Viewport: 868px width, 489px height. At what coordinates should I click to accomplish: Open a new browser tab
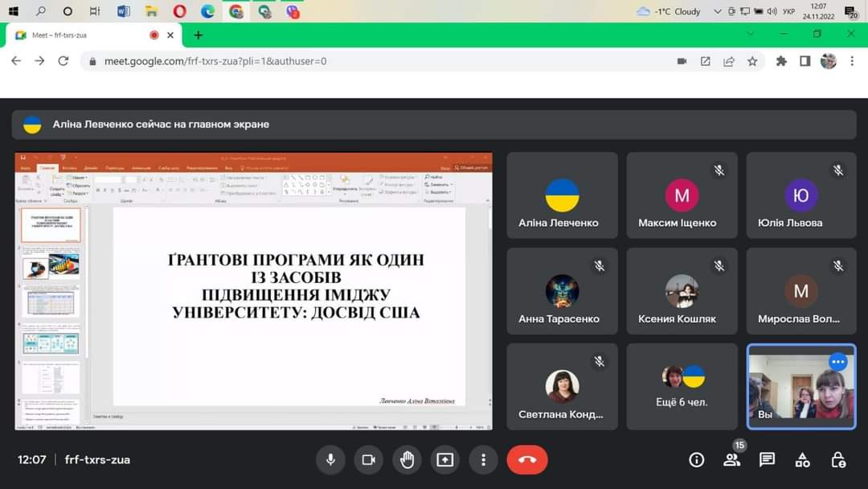coord(199,35)
